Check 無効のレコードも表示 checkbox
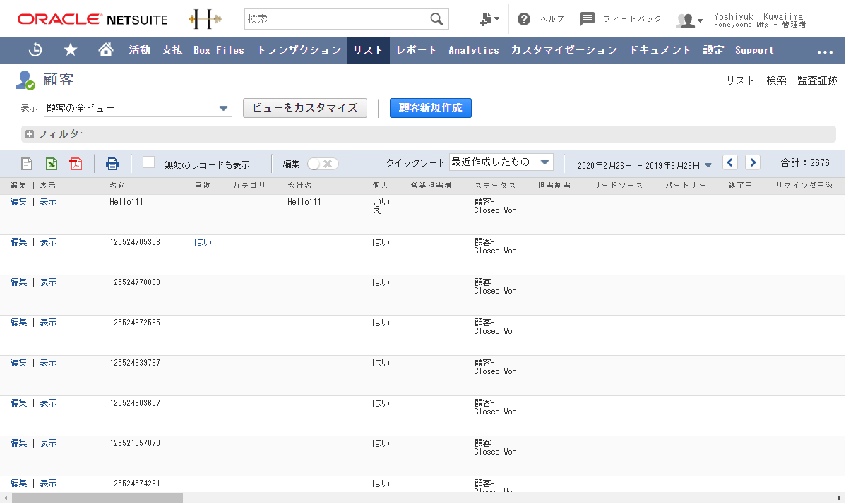The width and height of the screenshot is (846, 504). [x=149, y=162]
